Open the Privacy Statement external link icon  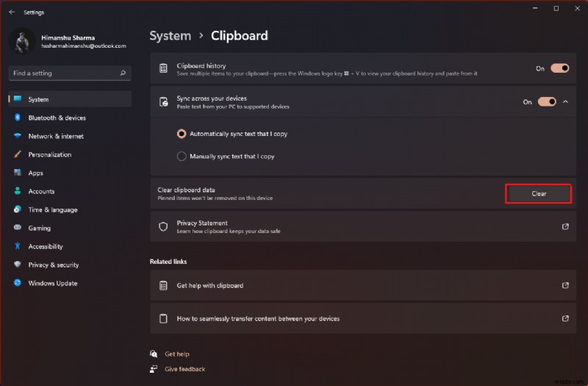(565, 226)
